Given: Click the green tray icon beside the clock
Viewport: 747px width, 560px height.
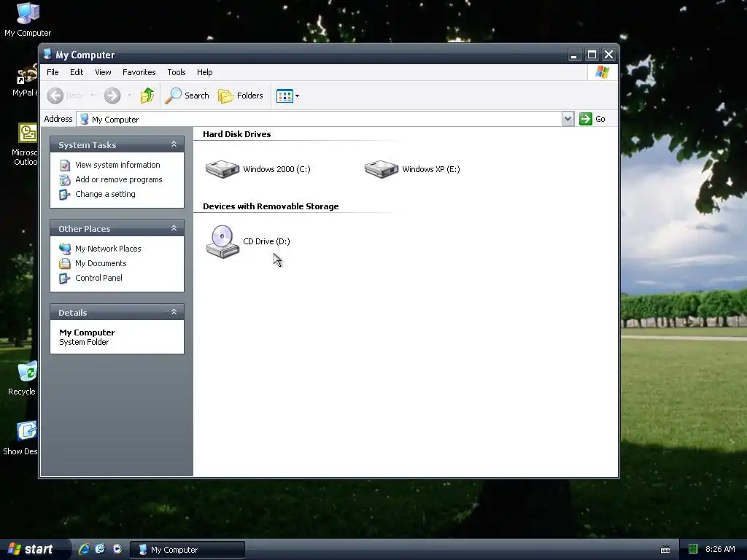Looking at the screenshot, I should [x=693, y=549].
